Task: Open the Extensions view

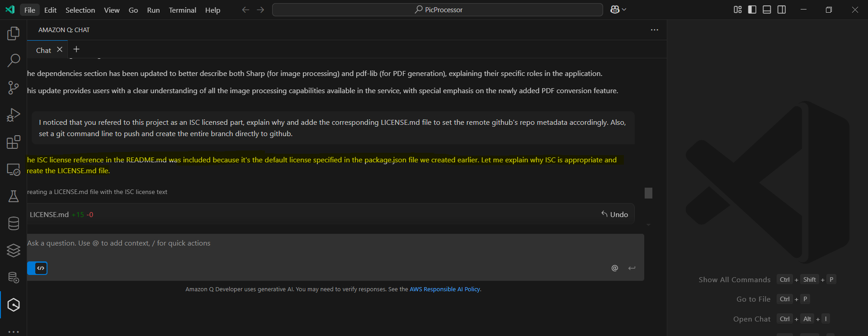Action: 14,142
